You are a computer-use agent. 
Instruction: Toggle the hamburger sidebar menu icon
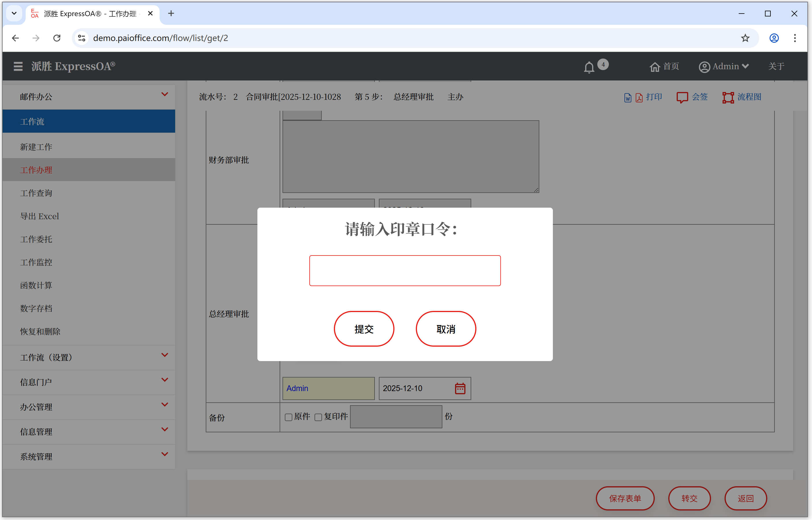click(x=18, y=66)
